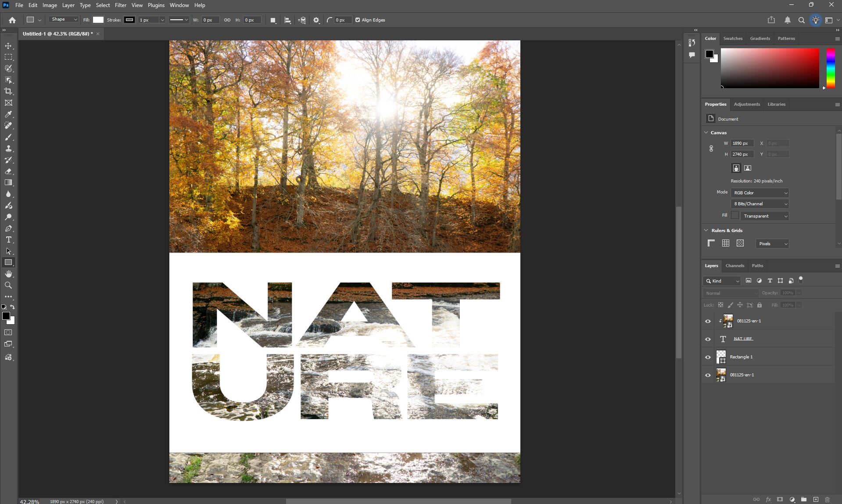Uncheck the Align Edges checkbox
The height and width of the screenshot is (504, 842).
[358, 20]
